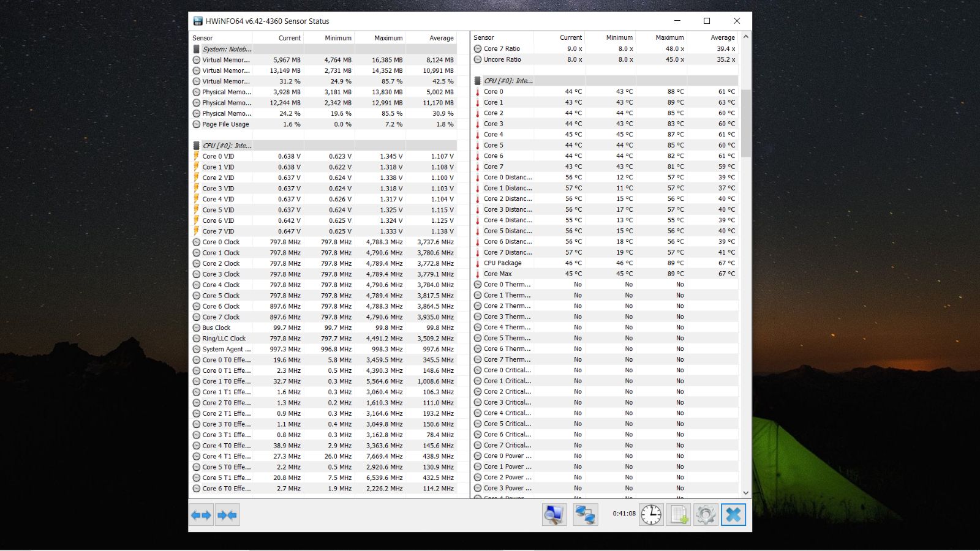The image size is (980, 551).
Task: Click the round icon beside Ring/LLC Clock
Action: click(197, 339)
